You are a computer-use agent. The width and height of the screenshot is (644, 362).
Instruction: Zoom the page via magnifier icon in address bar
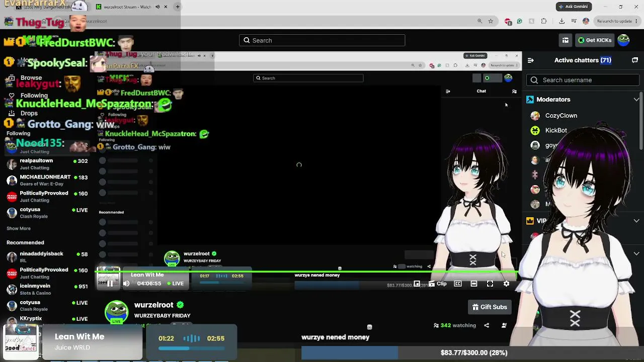tap(479, 21)
